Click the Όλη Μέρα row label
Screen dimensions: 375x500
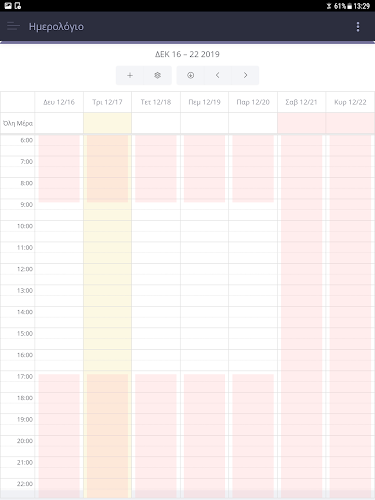click(18, 123)
